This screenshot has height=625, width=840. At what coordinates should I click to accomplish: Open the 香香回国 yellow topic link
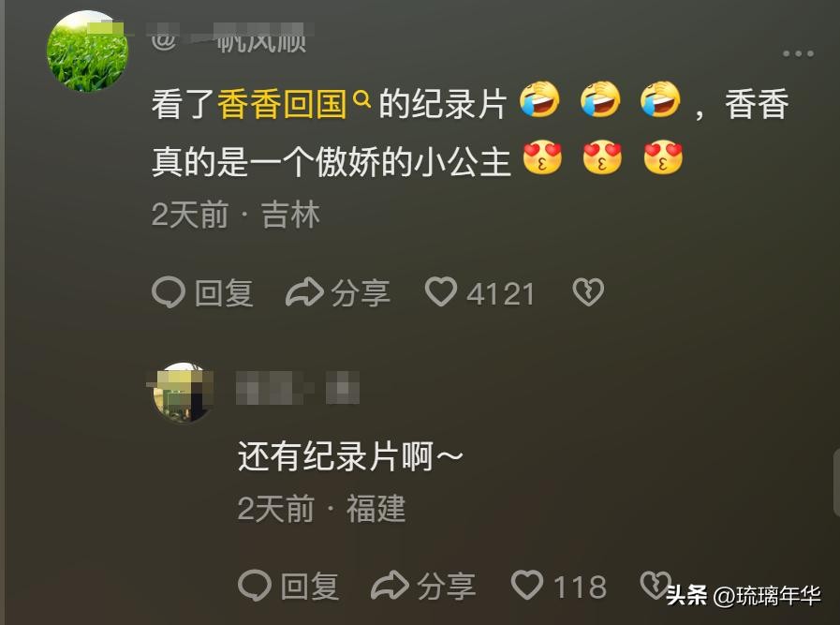[282, 103]
